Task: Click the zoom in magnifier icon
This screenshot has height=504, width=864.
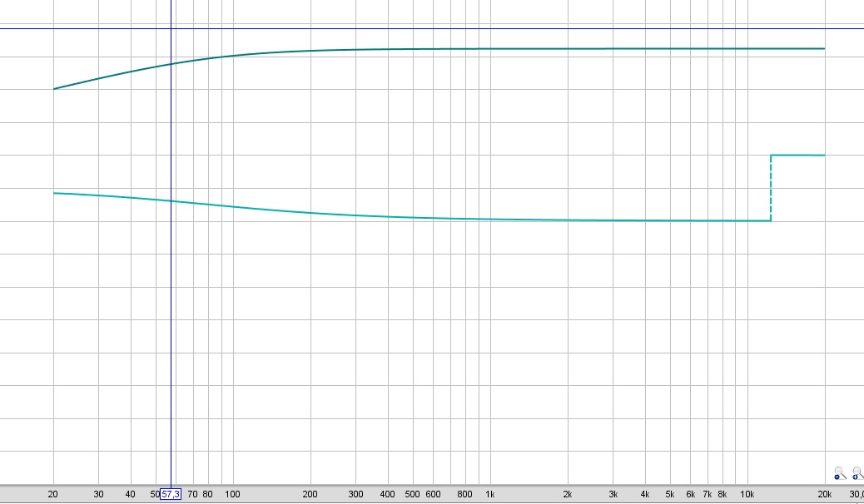Action: tap(857, 474)
